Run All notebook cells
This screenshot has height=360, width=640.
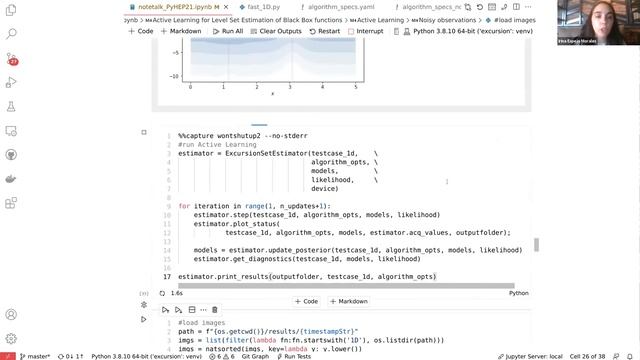tap(228, 31)
